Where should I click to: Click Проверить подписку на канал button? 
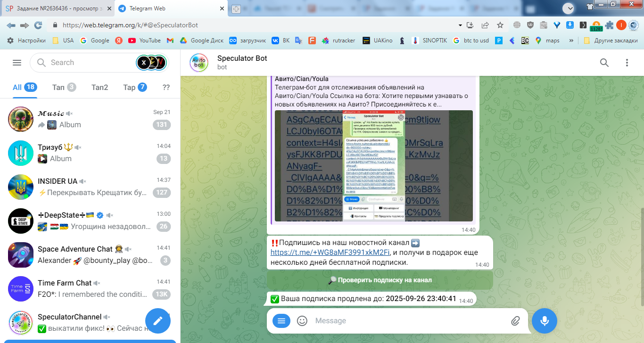coord(380,280)
